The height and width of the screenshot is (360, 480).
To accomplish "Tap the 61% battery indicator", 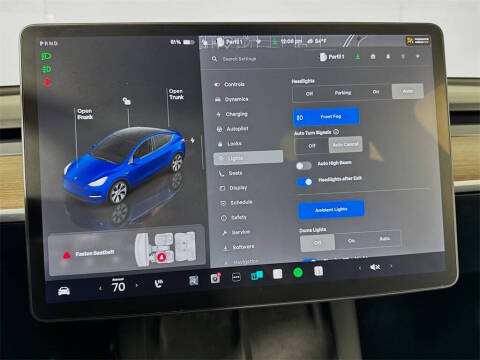I will (x=182, y=42).
